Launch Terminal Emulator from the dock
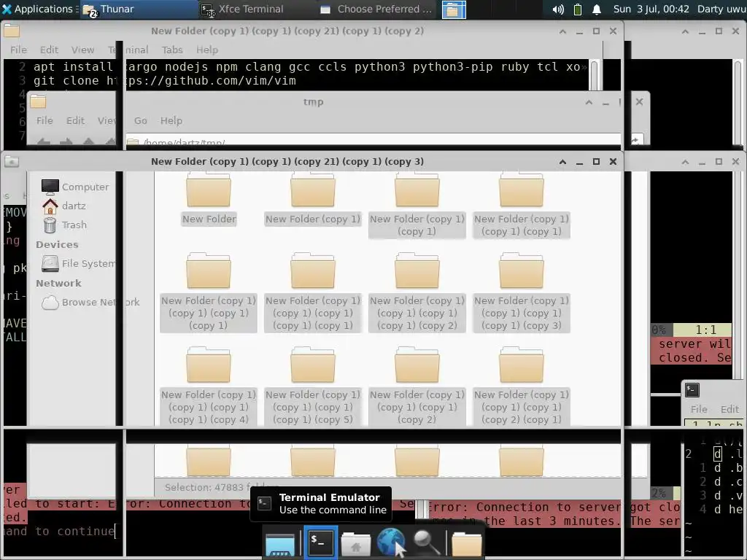This screenshot has width=747, height=560. 321,542
